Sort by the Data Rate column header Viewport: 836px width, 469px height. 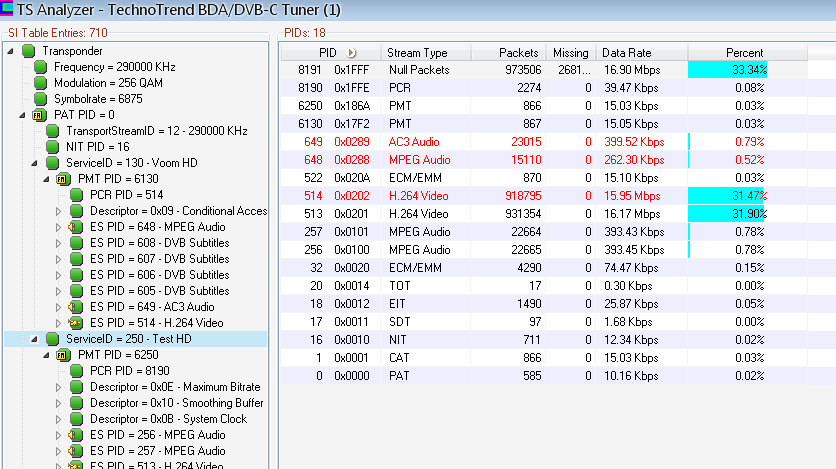626,52
